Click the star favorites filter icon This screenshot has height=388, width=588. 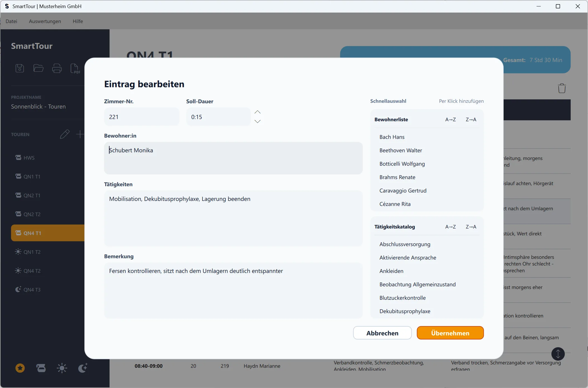(20, 368)
